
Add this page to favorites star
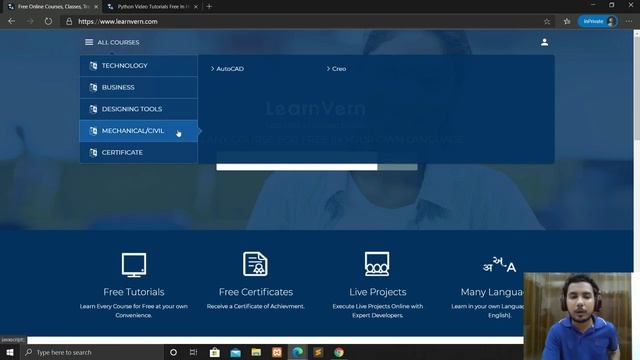pyautogui.click(x=547, y=21)
